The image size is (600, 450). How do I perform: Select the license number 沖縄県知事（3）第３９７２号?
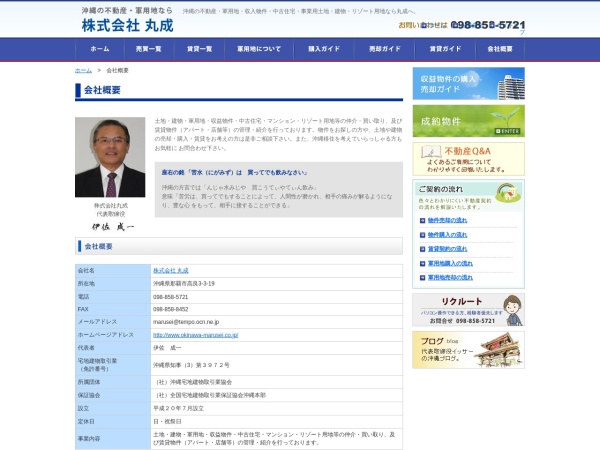pos(191,365)
